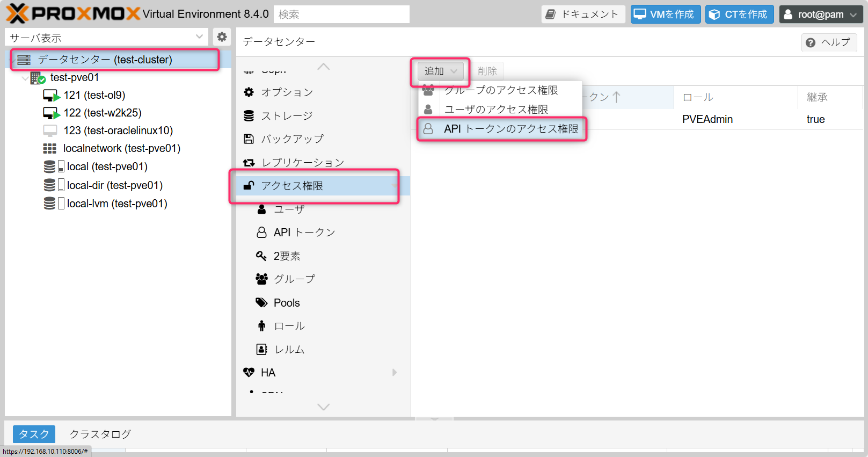Click the server view settings gear icon
The width and height of the screenshot is (868, 457).
pyautogui.click(x=222, y=37)
